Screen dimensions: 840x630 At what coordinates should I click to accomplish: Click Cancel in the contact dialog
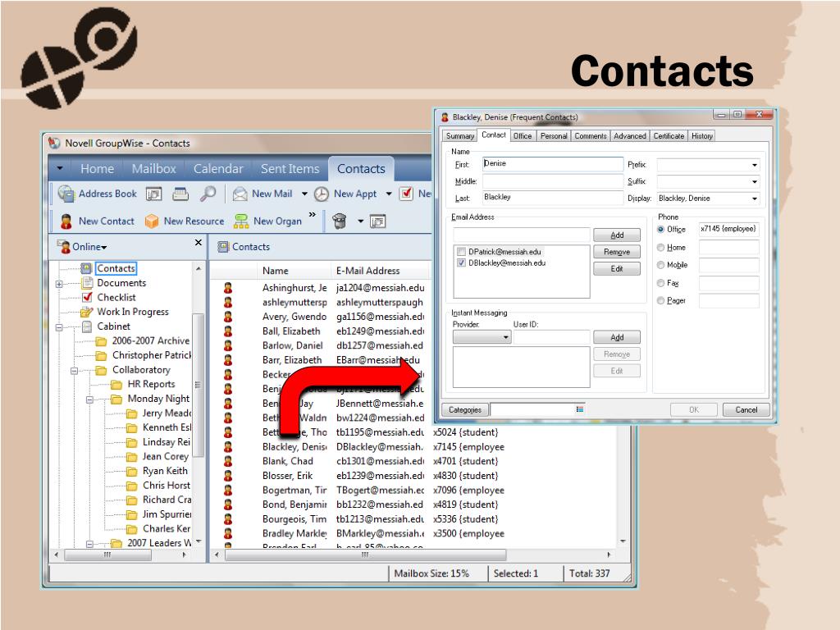pyautogui.click(x=746, y=410)
